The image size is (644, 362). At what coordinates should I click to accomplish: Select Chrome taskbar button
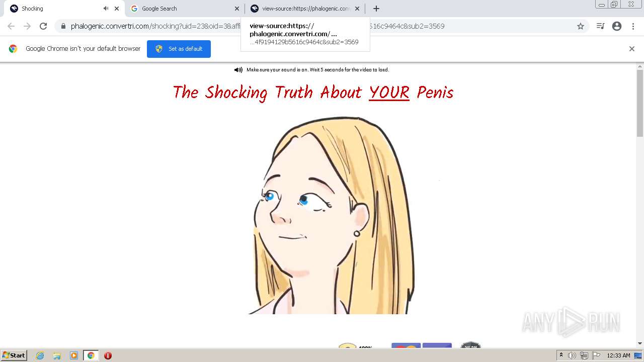(91, 355)
